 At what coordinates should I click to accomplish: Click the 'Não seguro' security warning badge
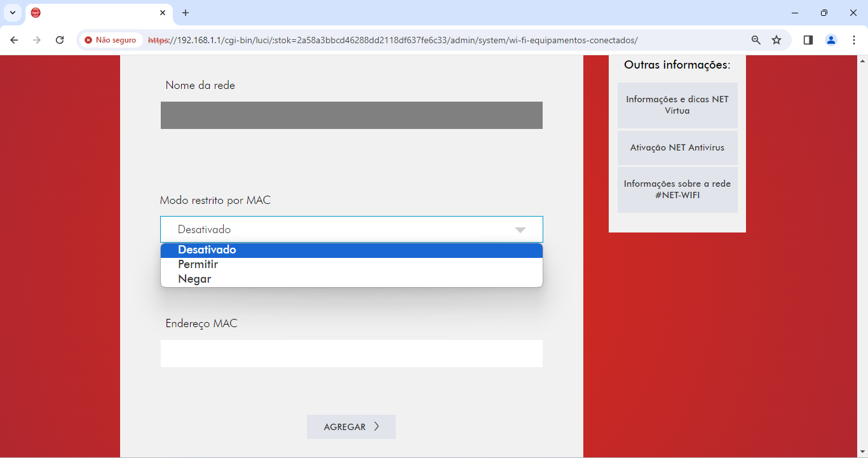(111, 40)
